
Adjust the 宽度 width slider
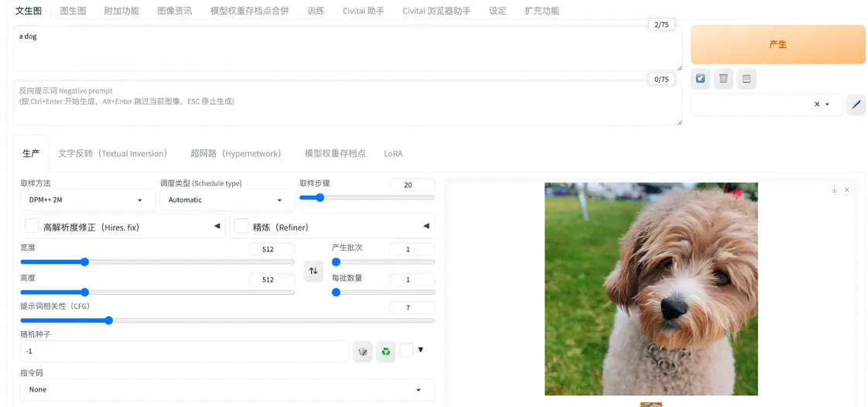click(x=158, y=262)
